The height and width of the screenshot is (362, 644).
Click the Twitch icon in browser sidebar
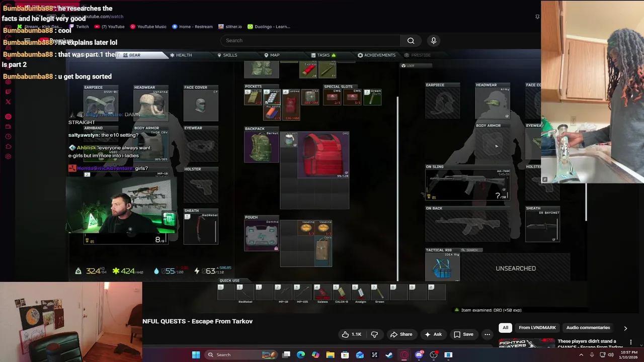point(8,92)
